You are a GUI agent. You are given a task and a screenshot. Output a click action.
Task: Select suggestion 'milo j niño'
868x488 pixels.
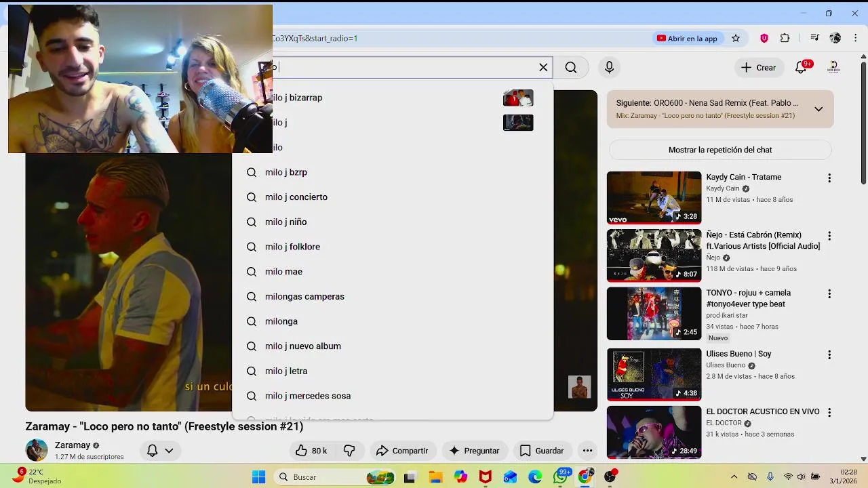pos(393,222)
